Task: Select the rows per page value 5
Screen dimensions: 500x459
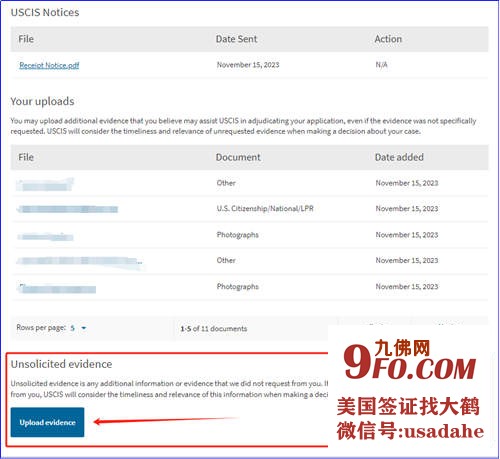Action: (x=73, y=328)
